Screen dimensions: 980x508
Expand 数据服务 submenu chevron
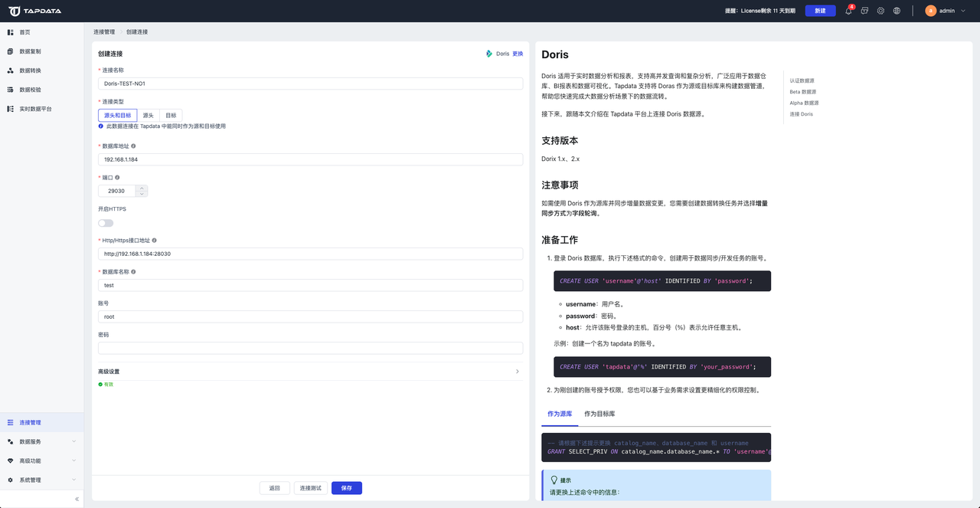pyautogui.click(x=74, y=441)
